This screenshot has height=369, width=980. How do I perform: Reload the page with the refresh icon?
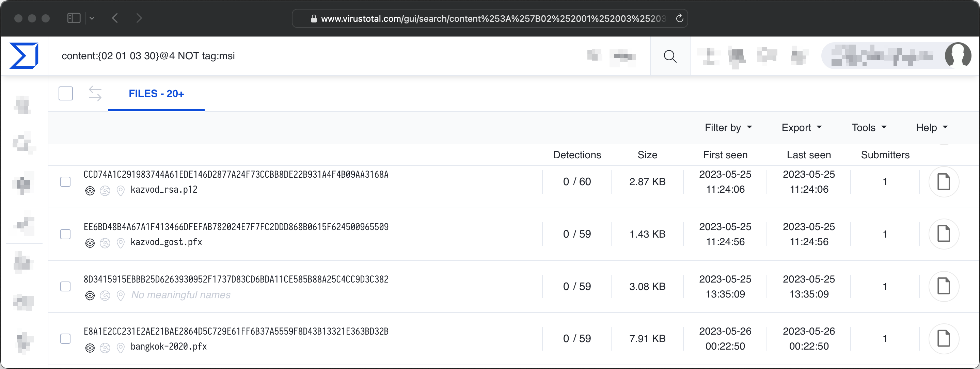click(x=679, y=18)
